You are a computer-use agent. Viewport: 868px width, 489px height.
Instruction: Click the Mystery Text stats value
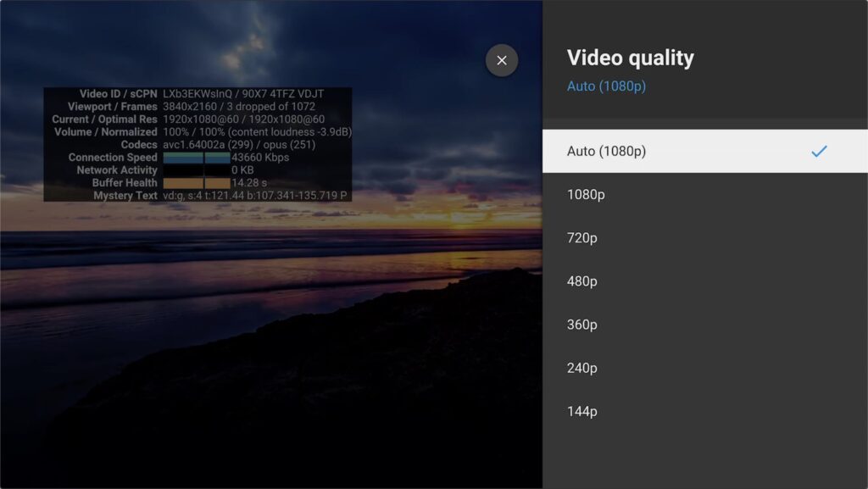pyautogui.click(x=254, y=196)
